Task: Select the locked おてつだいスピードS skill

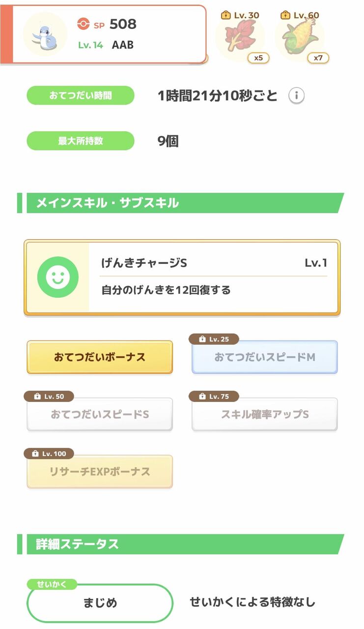Action: pos(100,415)
